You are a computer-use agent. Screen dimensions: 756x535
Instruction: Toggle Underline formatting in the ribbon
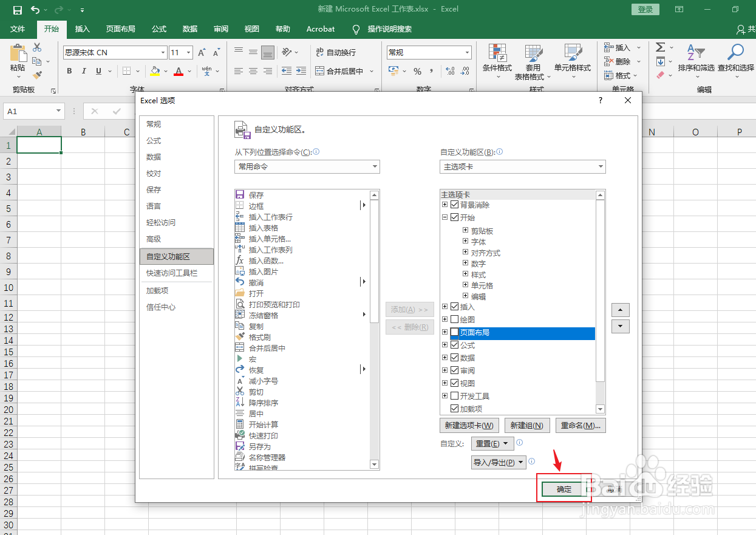click(98, 71)
